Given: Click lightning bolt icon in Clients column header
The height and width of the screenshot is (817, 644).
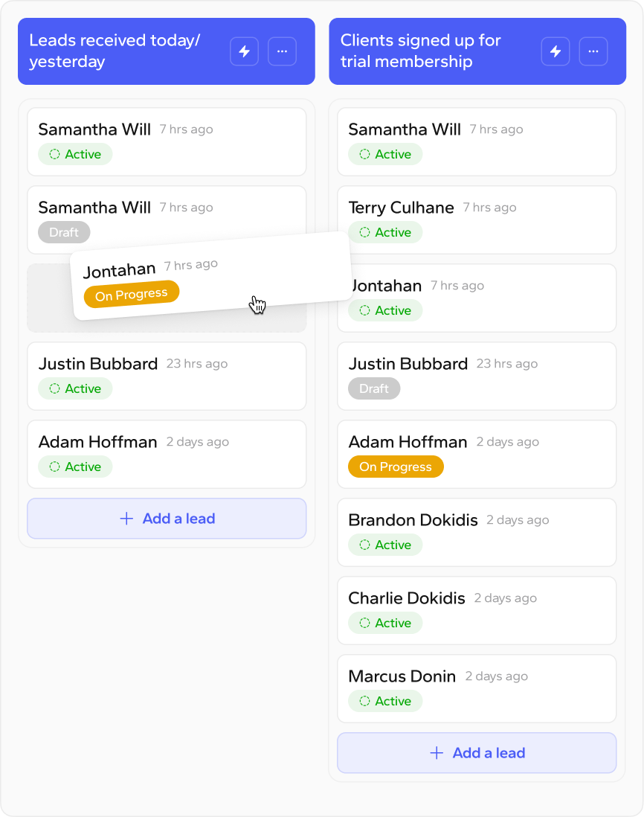Looking at the screenshot, I should click(x=556, y=51).
